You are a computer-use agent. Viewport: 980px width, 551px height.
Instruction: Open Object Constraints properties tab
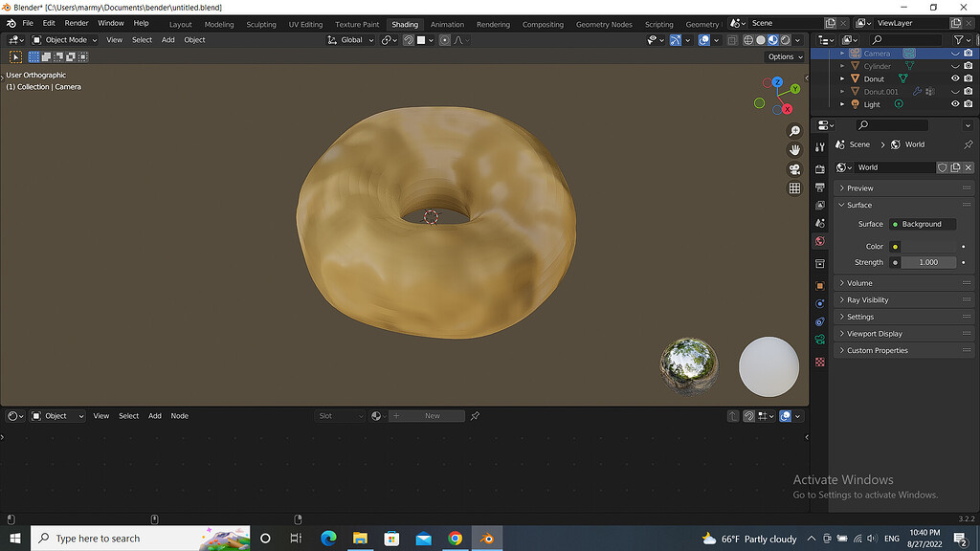[820, 321]
